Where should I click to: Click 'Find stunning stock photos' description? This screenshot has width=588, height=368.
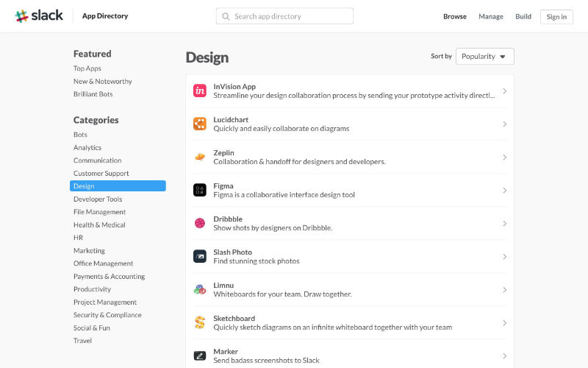tap(257, 261)
